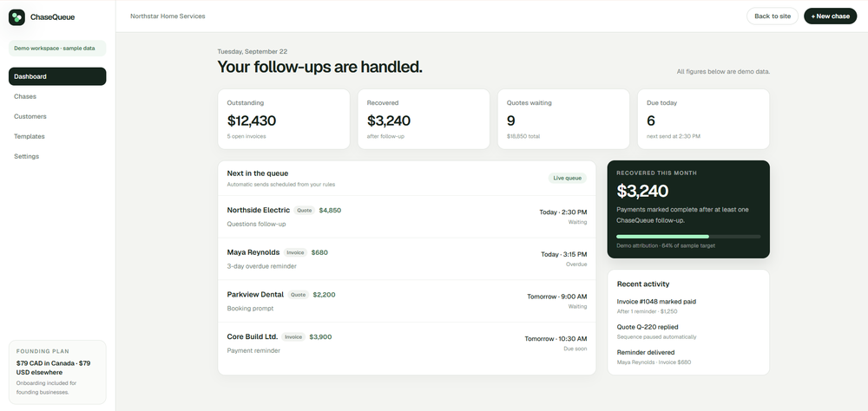Open the Quotes waiting card
The image size is (868, 411).
tap(563, 119)
